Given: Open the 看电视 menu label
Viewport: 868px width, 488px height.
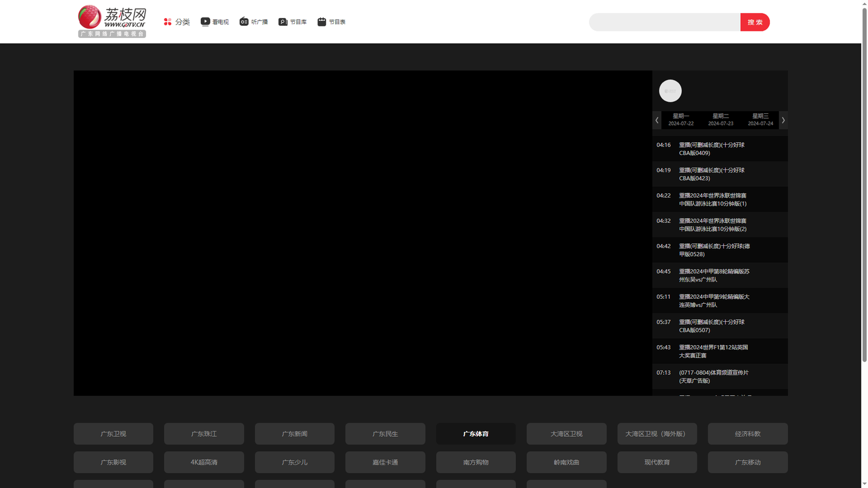Looking at the screenshot, I should [221, 22].
